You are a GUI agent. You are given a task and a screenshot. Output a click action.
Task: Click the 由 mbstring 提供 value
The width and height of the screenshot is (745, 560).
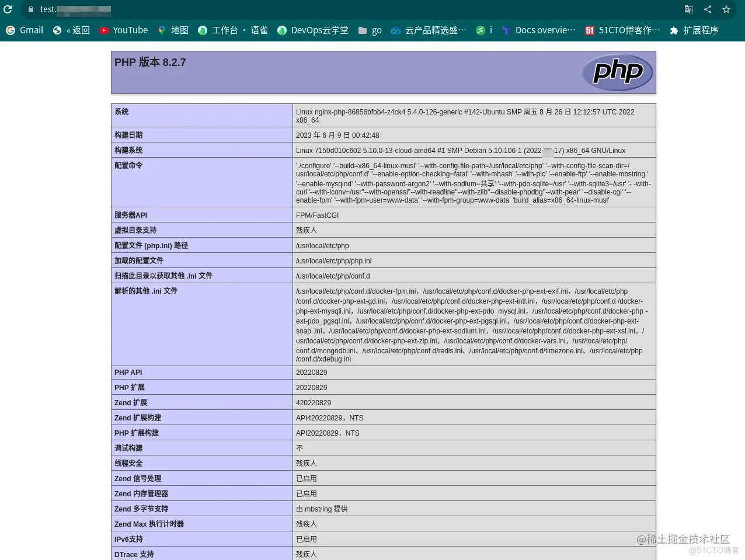point(322,509)
